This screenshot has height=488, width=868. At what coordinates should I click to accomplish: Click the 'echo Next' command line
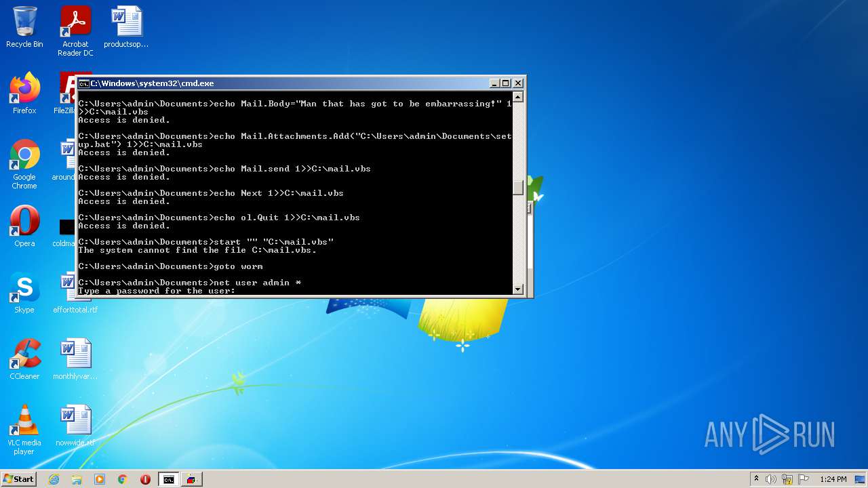coord(211,193)
